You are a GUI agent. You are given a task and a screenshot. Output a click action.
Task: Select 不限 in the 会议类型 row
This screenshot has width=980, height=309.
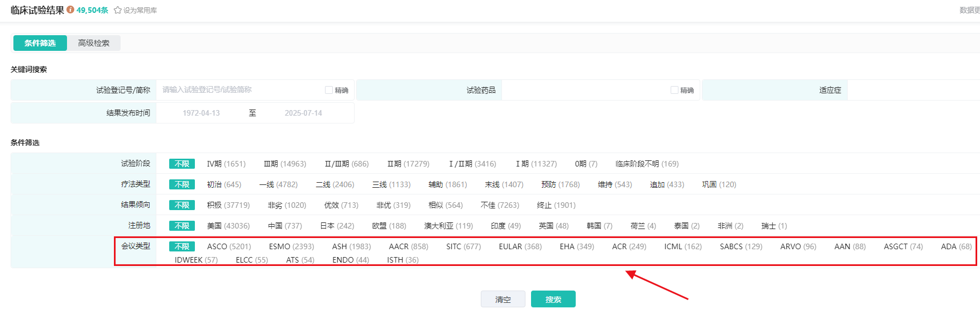coord(182,246)
